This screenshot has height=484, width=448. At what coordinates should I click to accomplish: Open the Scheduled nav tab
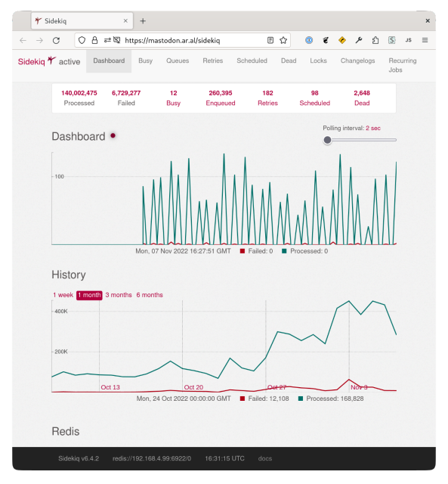[x=252, y=60]
